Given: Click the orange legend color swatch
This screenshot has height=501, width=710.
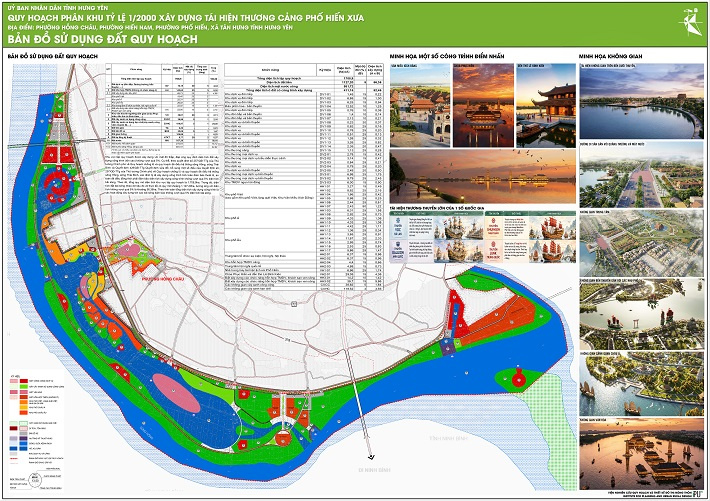Looking at the screenshot, I should click(x=24, y=402).
